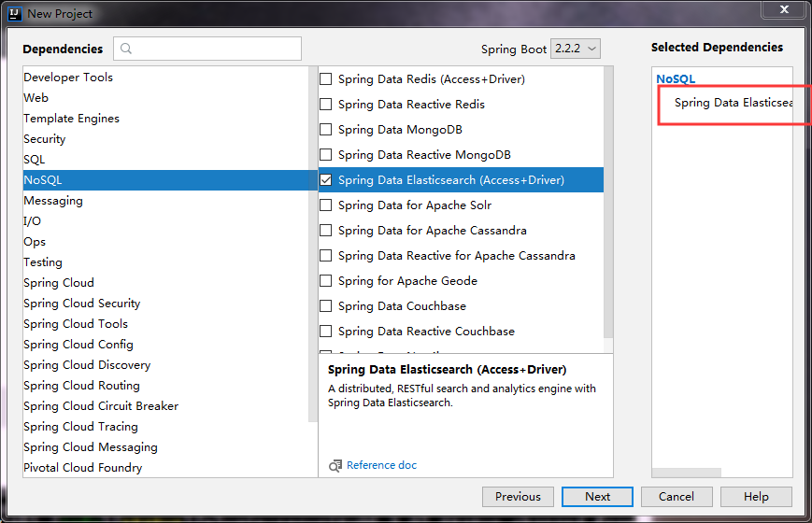This screenshot has width=812, height=523.
Task: Choose the Ops category
Action: [165, 242]
